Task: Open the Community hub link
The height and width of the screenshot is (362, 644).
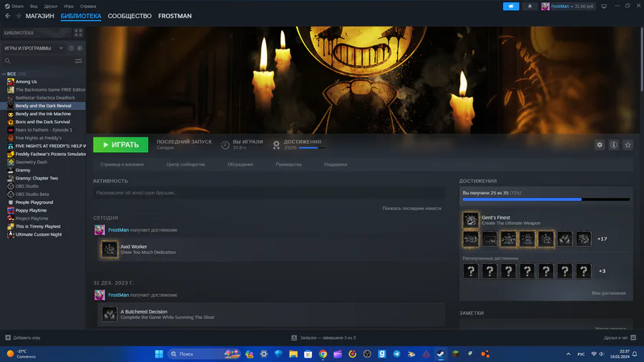Action: pyautogui.click(x=185, y=165)
